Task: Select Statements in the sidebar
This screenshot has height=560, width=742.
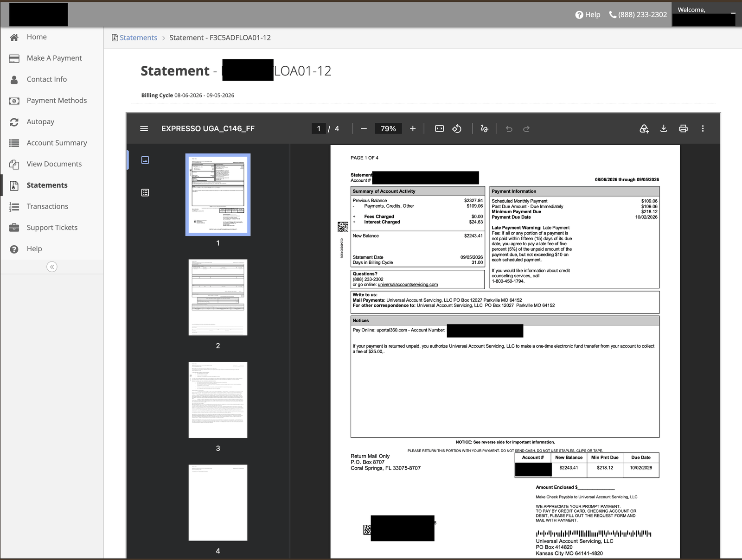Action: click(47, 185)
